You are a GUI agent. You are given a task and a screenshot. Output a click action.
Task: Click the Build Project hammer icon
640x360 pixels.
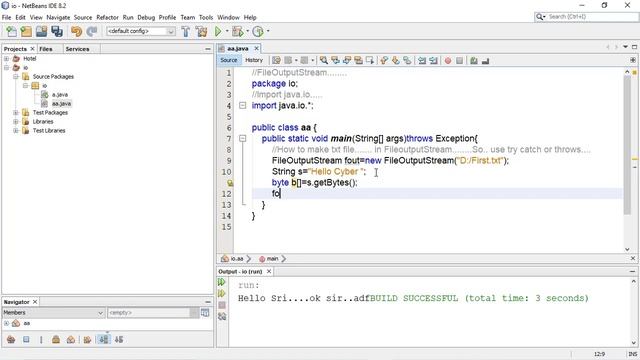click(186, 31)
